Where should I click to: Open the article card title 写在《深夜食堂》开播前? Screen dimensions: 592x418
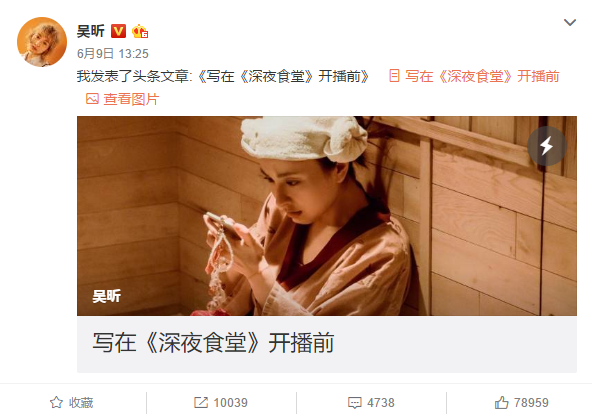pyautogui.click(x=213, y=343)
